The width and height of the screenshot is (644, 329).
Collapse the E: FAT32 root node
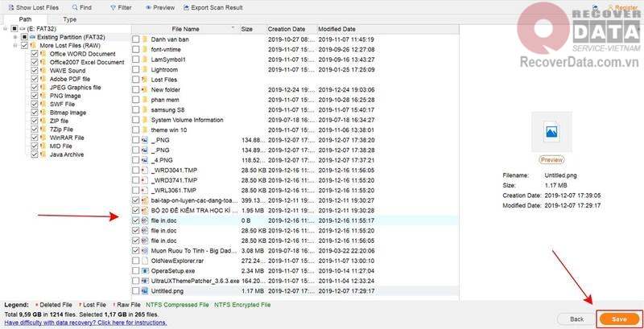(6, 29)
